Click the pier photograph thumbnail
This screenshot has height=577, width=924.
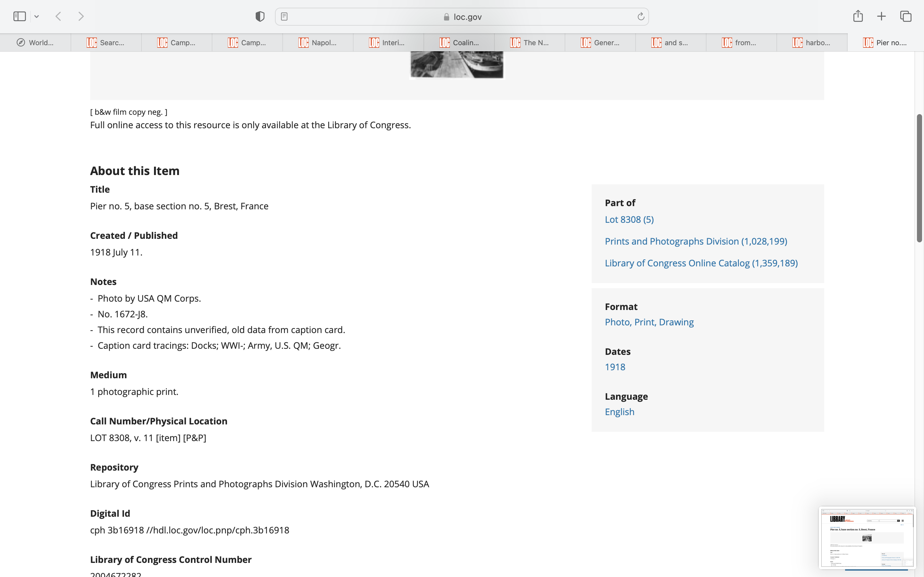point(457,65)
